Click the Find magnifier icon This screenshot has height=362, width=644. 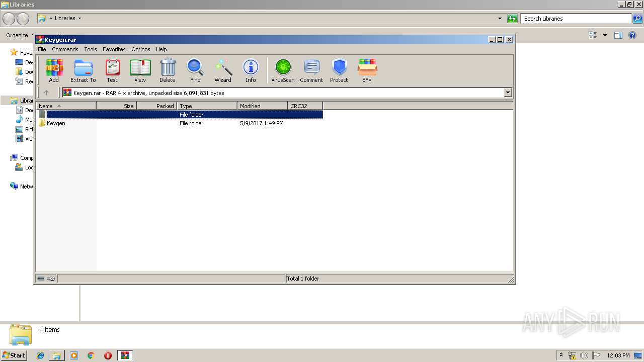point(195,70)
